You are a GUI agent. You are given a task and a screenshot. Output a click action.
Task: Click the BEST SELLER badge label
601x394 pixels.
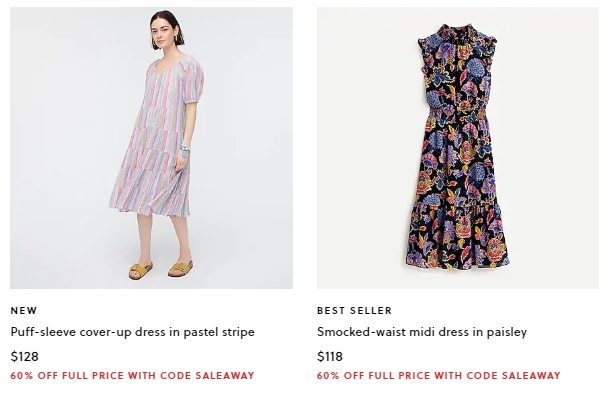click(x=355, y=310)
